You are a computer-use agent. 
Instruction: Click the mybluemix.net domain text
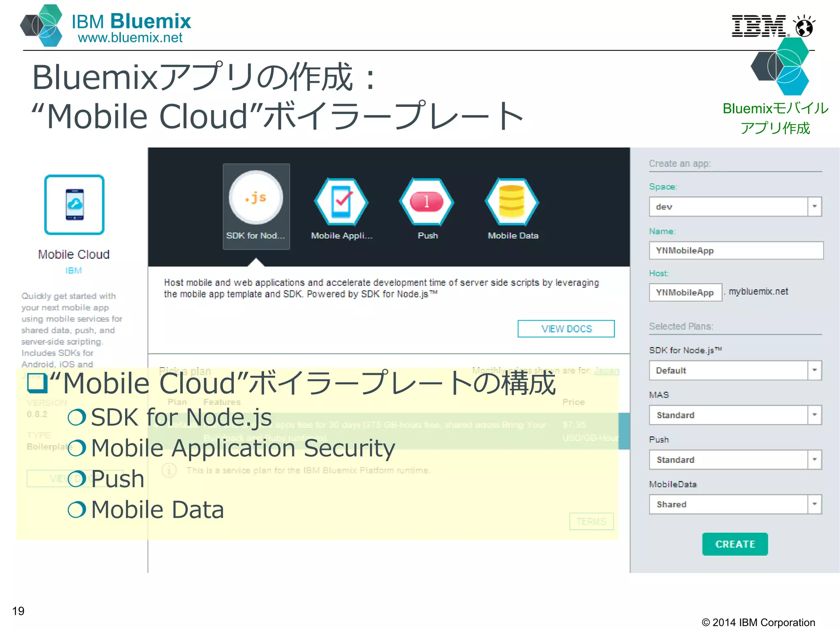click(x=758, y=292)
